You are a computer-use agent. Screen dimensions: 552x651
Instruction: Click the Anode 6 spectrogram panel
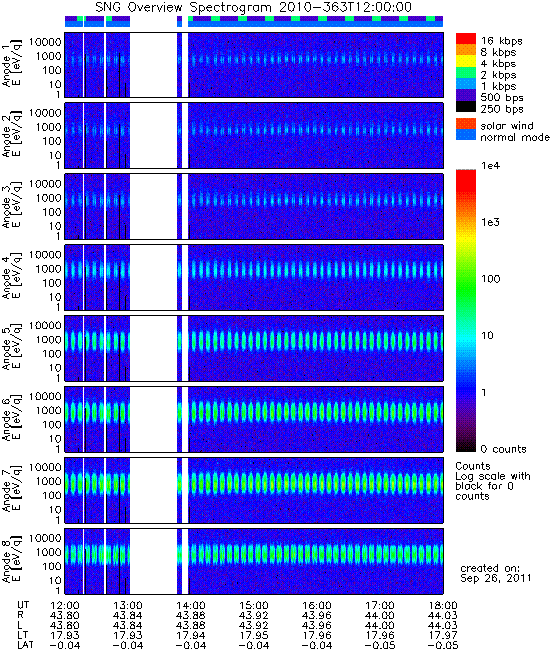tap(254, 419)
